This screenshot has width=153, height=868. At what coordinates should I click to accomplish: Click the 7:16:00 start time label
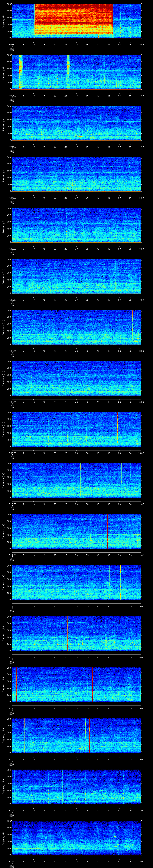tap(12, 811)
